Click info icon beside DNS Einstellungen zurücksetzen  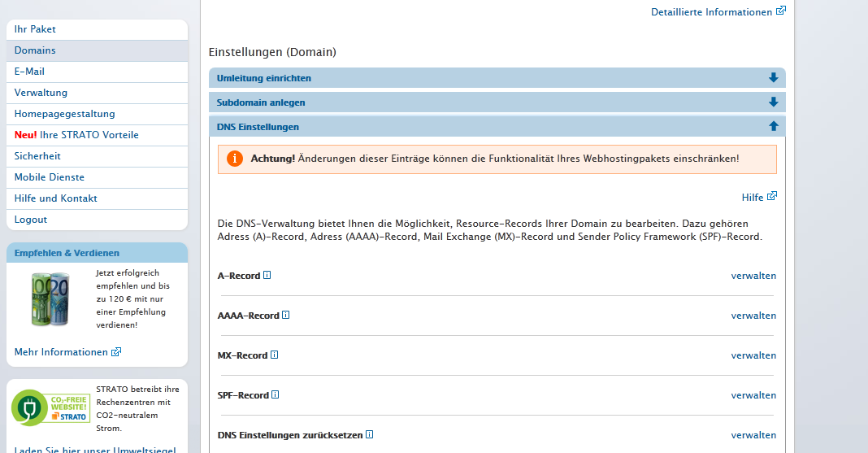[x=369, y=435]
